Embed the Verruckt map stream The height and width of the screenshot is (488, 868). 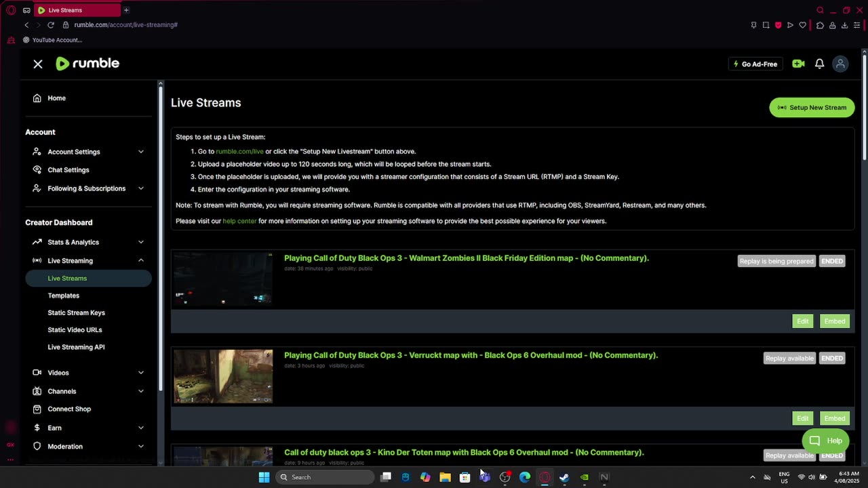(834, 418)
